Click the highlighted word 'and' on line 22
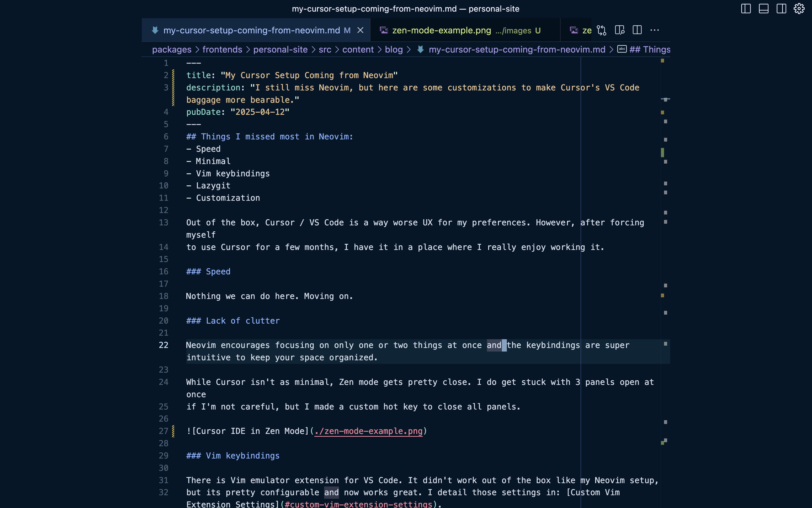The width and height of the screenshot is (812, 508). click(494, 345)
